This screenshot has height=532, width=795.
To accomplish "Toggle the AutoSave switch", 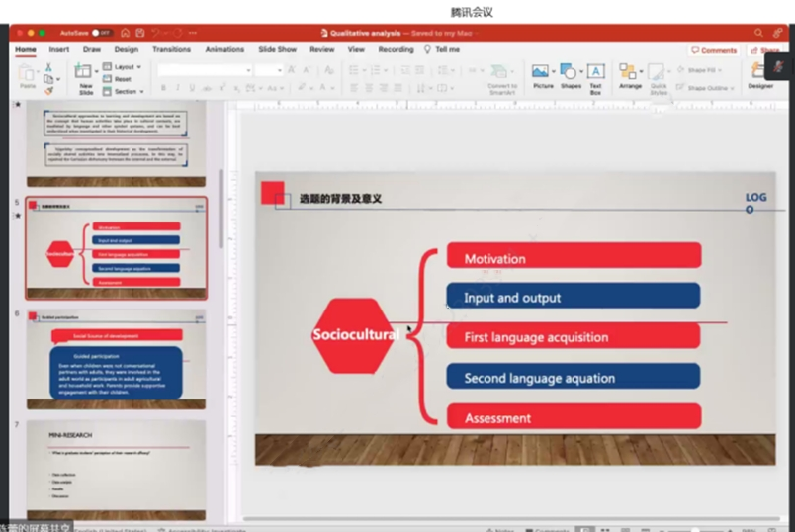I will [x=100, y=33].
